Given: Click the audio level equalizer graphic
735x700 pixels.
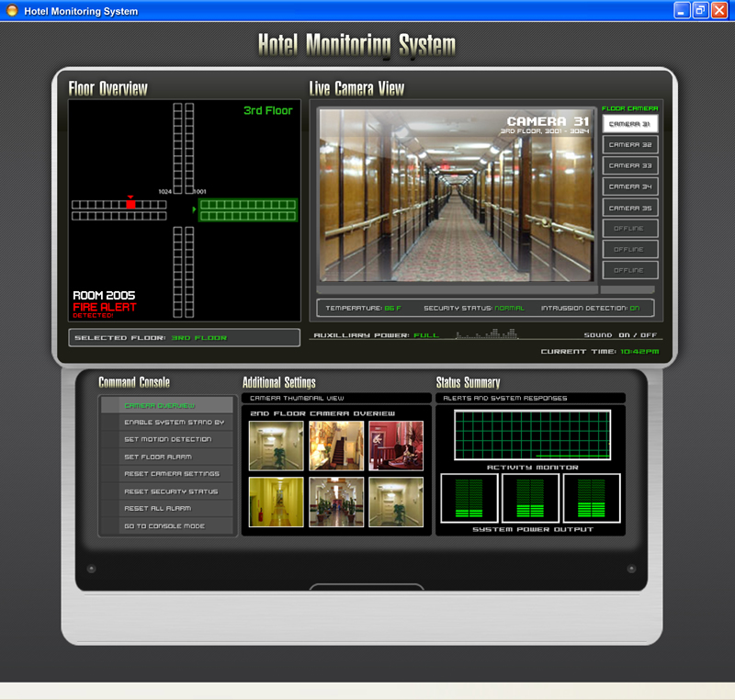Looking at the screenshot, I should (x=487, y=333).
